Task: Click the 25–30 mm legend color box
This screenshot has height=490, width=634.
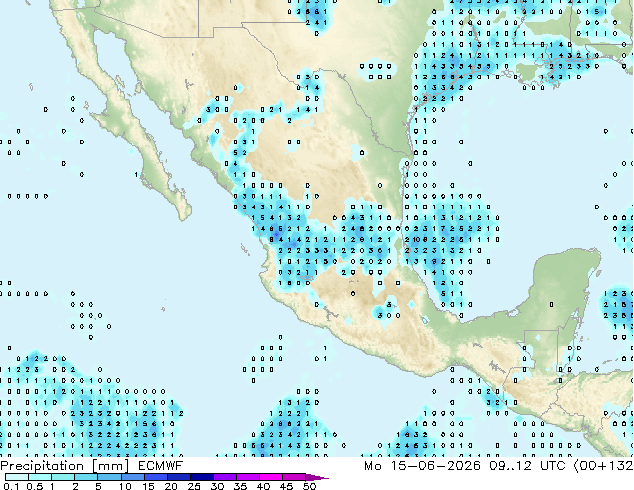Action: tap(202, 477)
